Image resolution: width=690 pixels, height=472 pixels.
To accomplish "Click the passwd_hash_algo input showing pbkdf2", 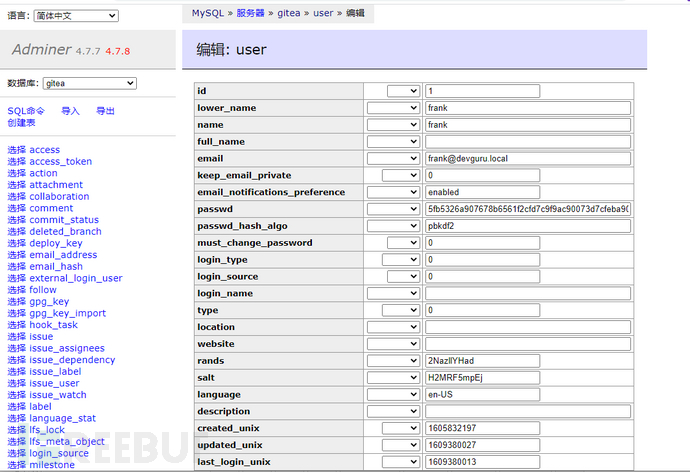I will [x=527, y=226].
